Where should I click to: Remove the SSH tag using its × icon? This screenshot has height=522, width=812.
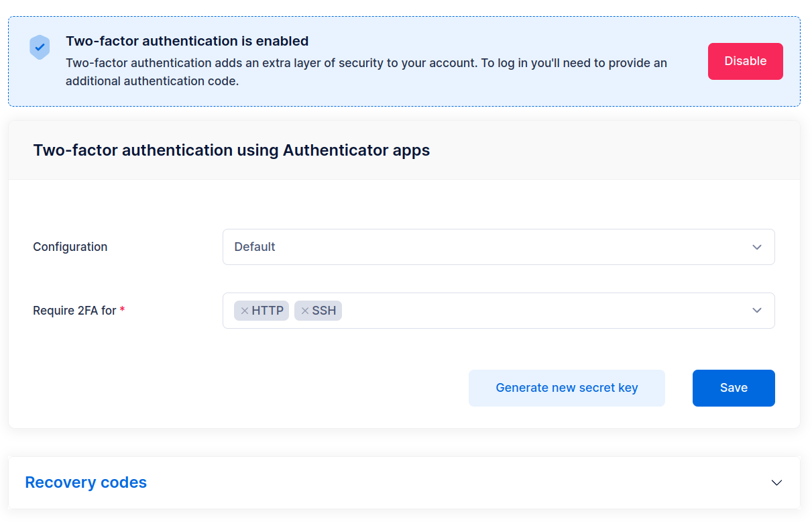(304, 310)
